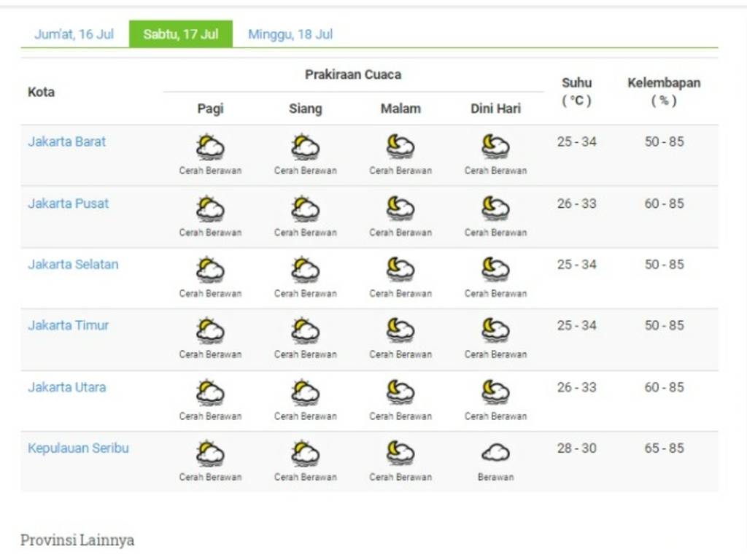Click Jakarta Selatan Dini Hari weather icon
This screenshot has height=560, width=747.
click(x=495, y=270)
